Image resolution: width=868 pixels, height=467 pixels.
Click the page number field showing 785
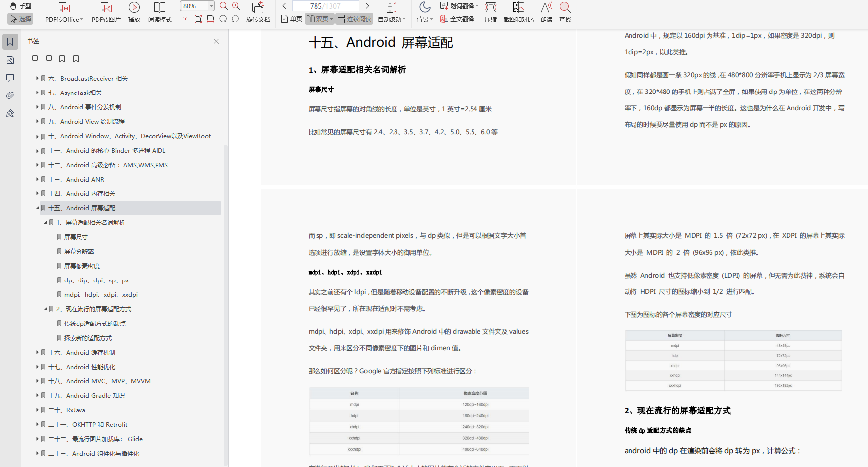325,6
